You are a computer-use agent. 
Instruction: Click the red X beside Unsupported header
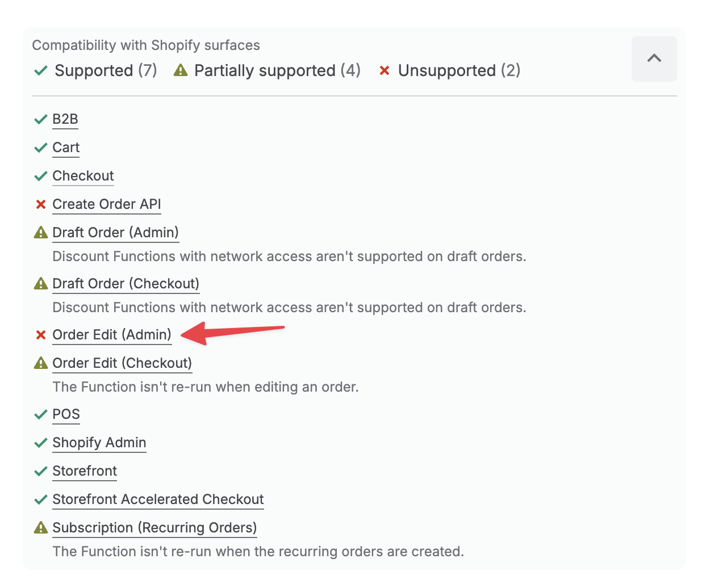[x=385, y=70]
